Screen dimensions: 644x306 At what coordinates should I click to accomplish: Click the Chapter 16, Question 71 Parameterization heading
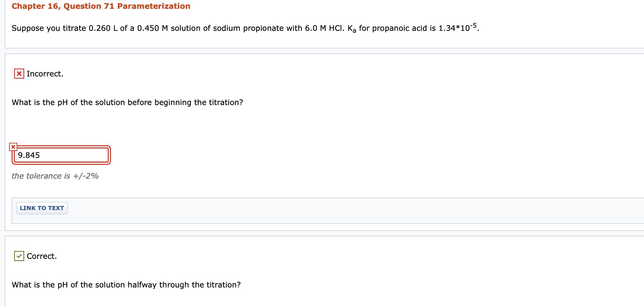[x=101, y=6]
